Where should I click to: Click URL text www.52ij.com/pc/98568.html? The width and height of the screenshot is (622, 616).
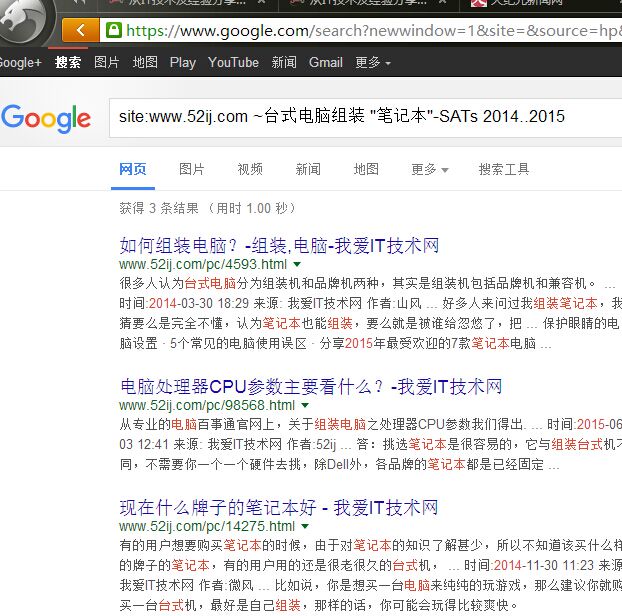(x=207, y=405)
